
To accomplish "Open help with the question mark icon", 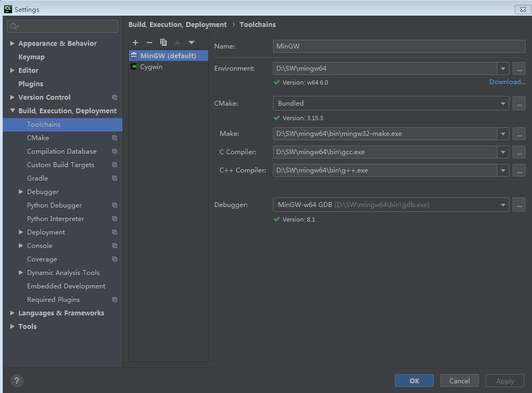I will pyautogui.click(x=16, y=381).
